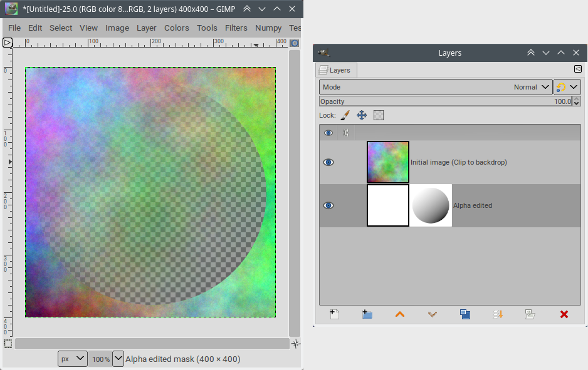Open the layer Mode dropdown
Screen dimensions: 588x370
coord(436,87)
